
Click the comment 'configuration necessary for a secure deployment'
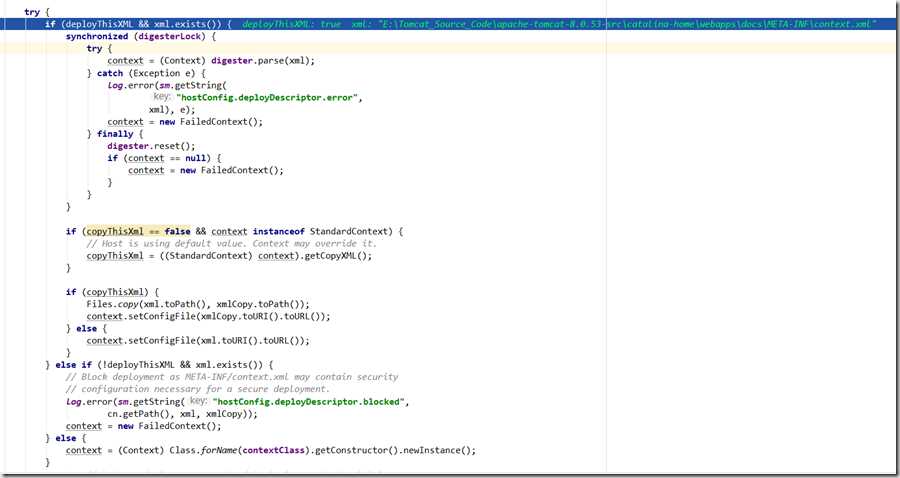(x=198, y=389)
